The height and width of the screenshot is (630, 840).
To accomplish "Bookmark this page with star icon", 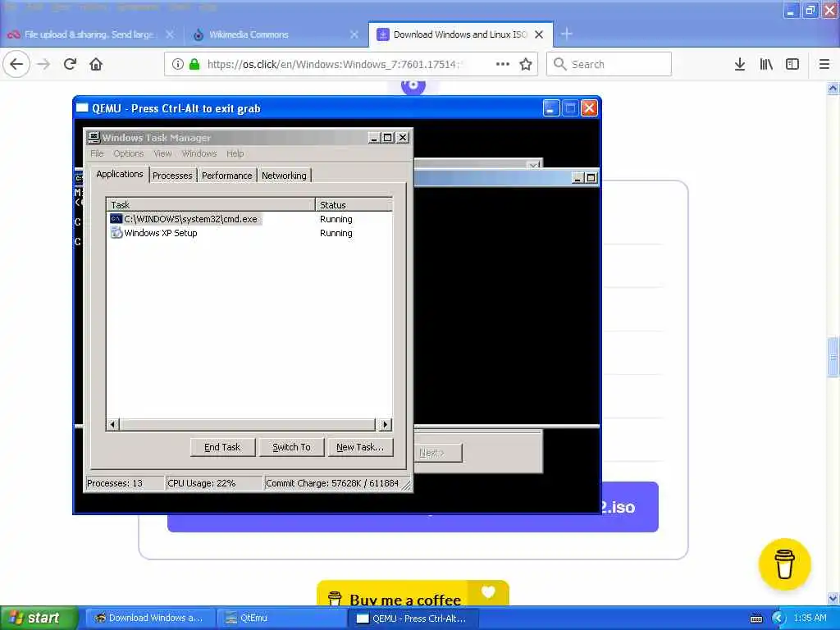I will 526,64.
